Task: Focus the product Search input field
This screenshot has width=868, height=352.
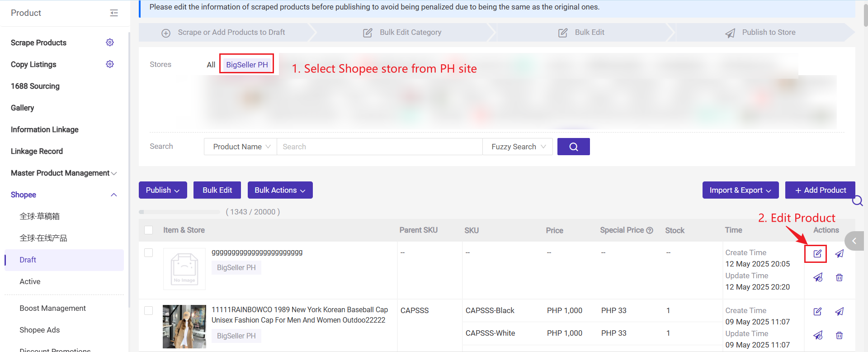Action: click(x=380, y=147)
